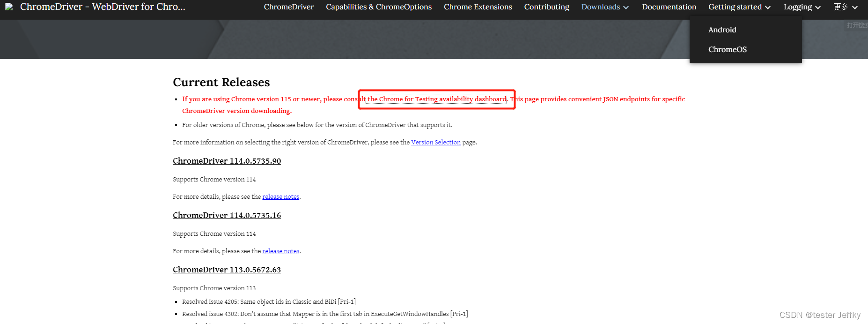Screen dimensions: 868x324
Task: Open the Documentation page
Action: coord(669,7)
